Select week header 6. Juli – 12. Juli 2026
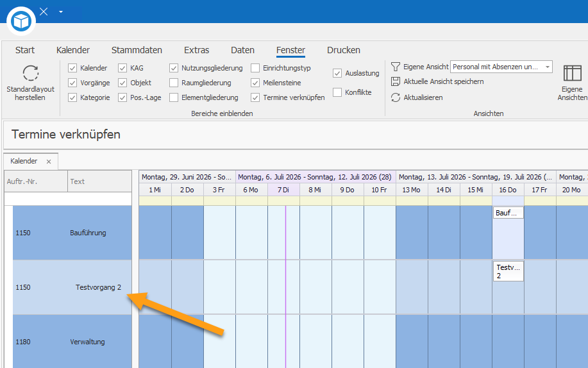The width and height of the screenshot is (588, 368). (x=315, y=177)
